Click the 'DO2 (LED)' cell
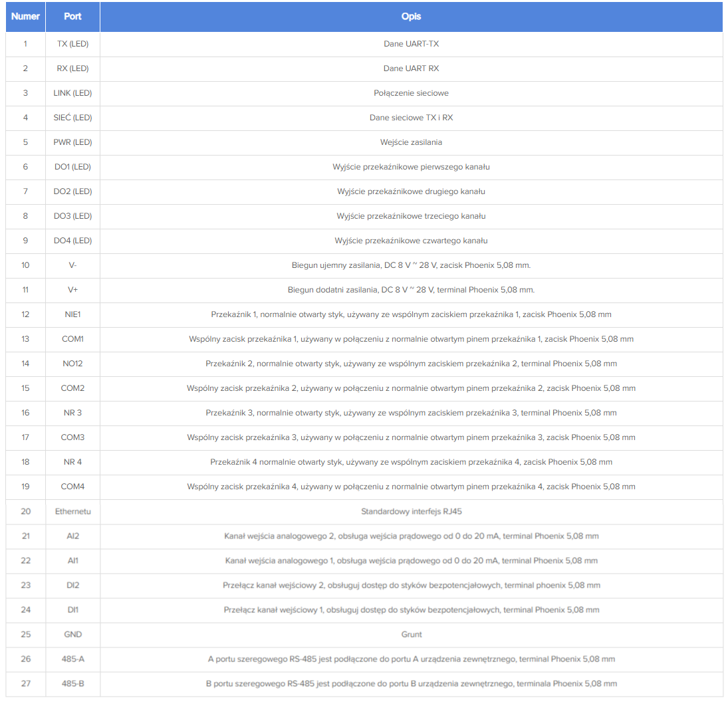 (x=73, y=191)
